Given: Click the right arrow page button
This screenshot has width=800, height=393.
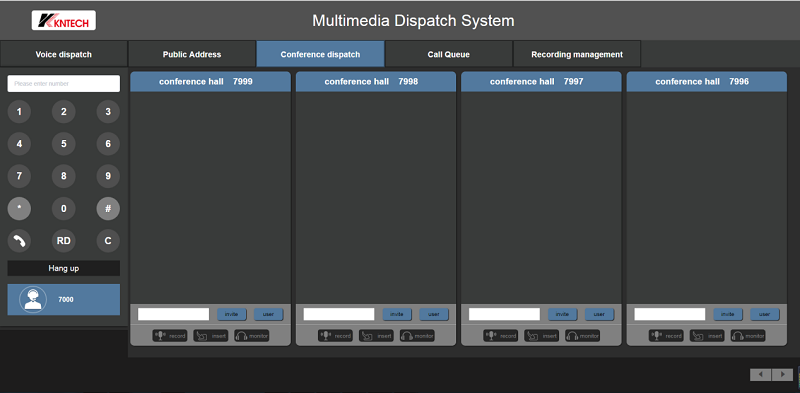Looking at the screenshot, I should [x=782, y=375].
